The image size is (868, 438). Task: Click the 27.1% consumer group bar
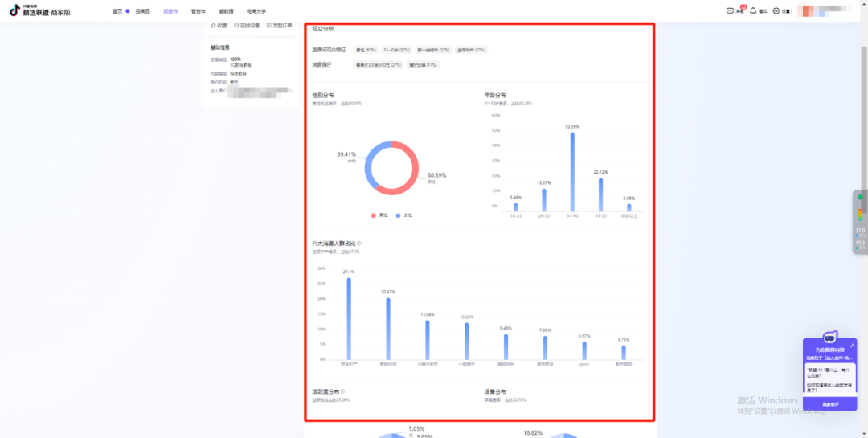(349, 319)
